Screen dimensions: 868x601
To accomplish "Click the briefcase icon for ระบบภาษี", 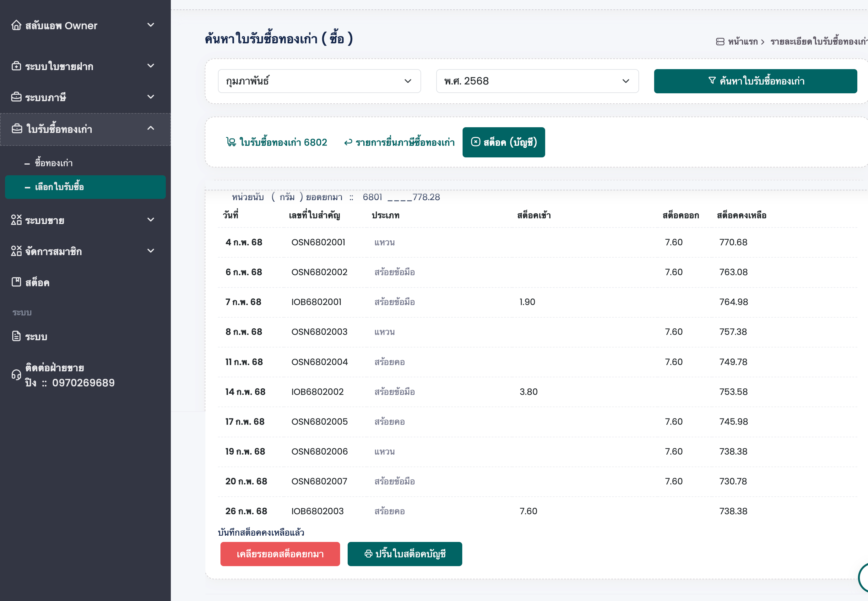I will pyautogui.click(x=16, y=97).
